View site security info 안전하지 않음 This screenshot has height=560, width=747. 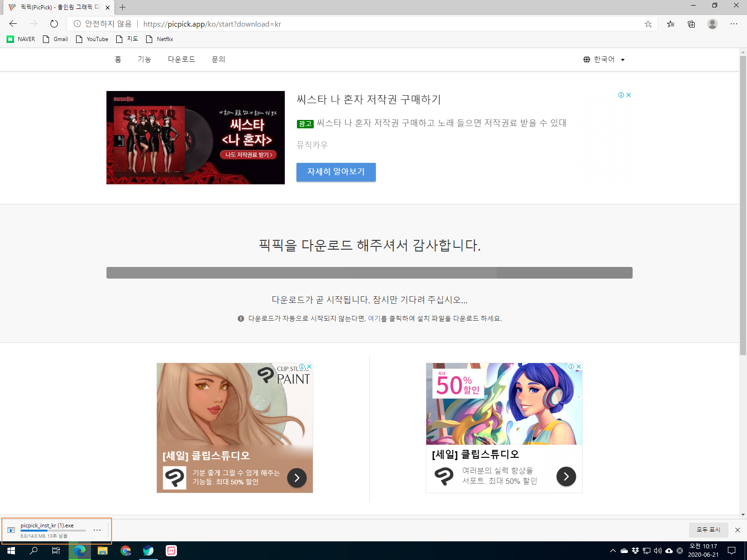point(103,24)
